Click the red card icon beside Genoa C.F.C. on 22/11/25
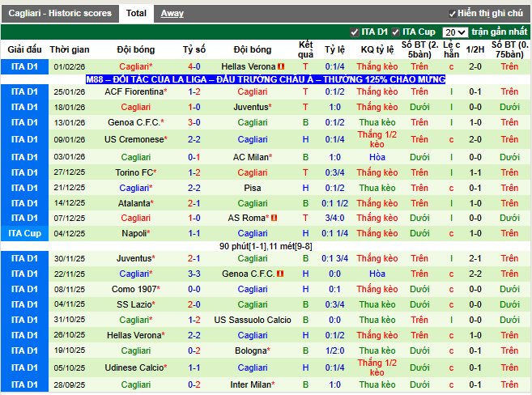Image resolution: width=532 pixels, height=395 pixels. (x=280, y=274)
